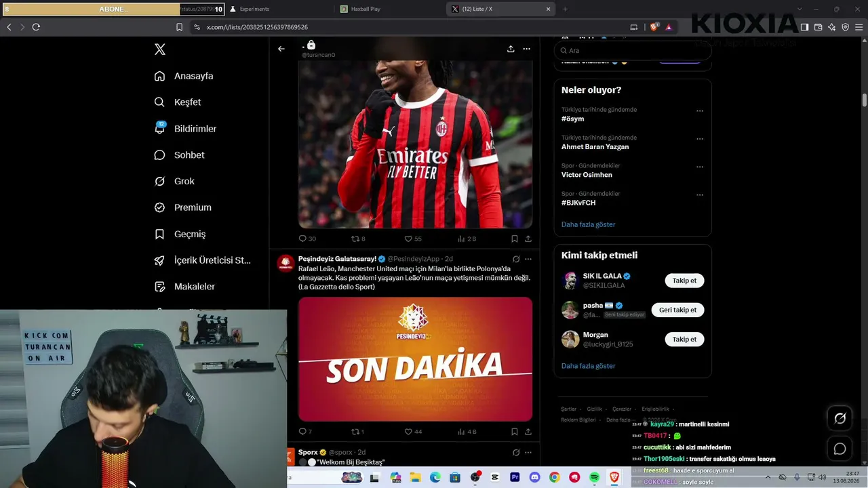
Task: Click the X logo in the sidebar
Action: pos(160,49)
